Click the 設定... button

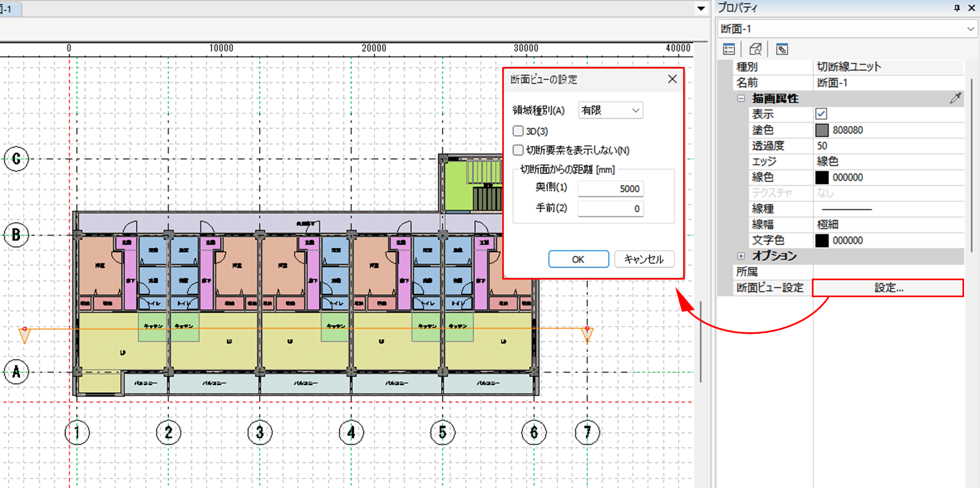pos(888,288)
